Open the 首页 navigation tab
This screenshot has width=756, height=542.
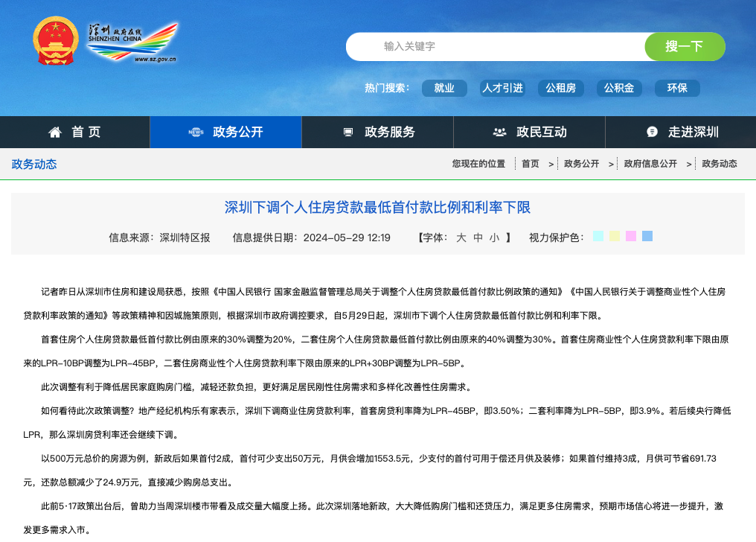tap(74, 132)
